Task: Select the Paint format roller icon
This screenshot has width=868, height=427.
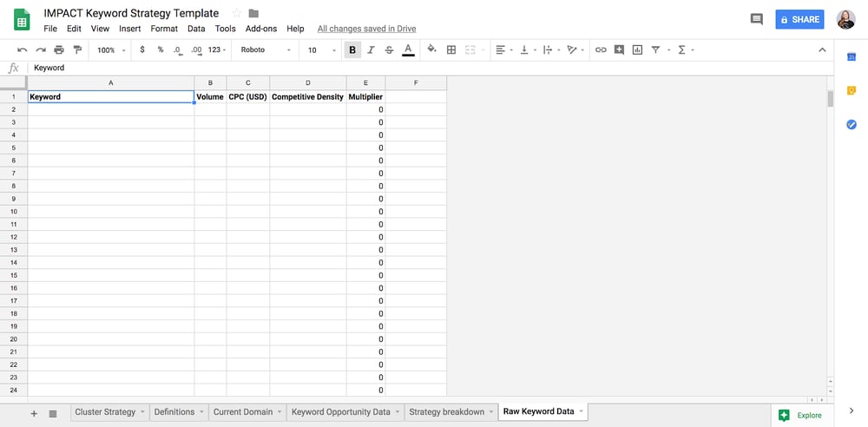Action: [77, 49]
